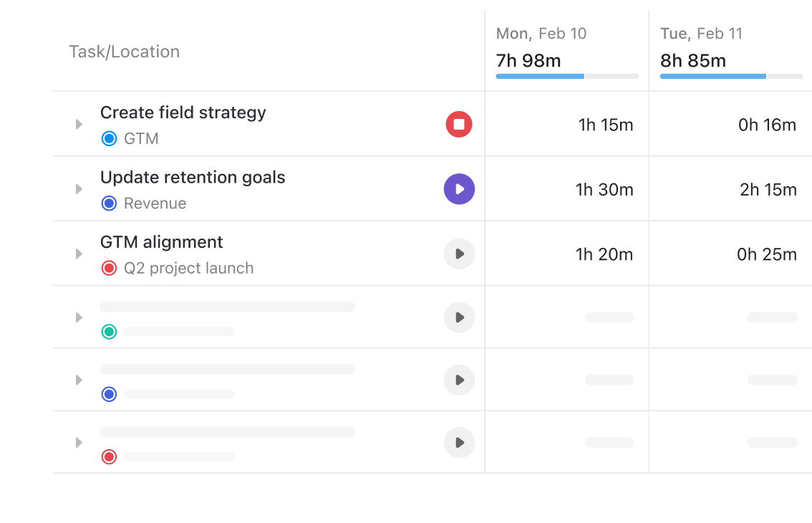Open the Create field strategy task
812x523 pixels.
(x=183, y=112)
